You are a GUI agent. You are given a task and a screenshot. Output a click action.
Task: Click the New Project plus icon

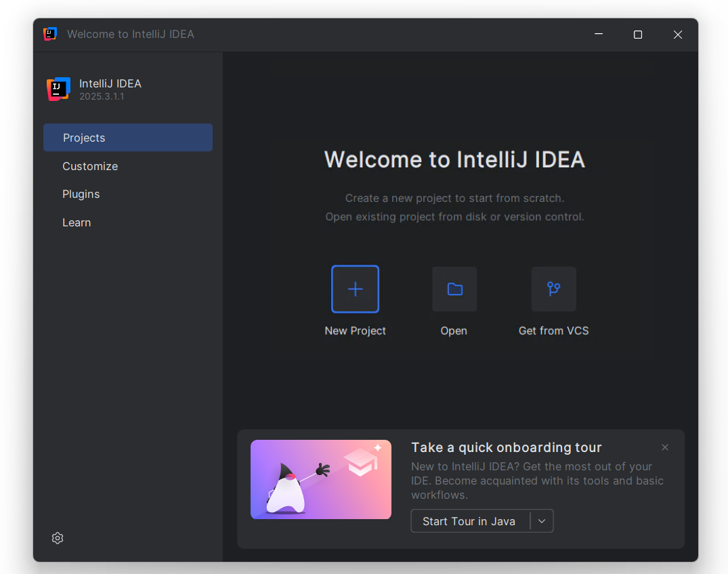355,289
